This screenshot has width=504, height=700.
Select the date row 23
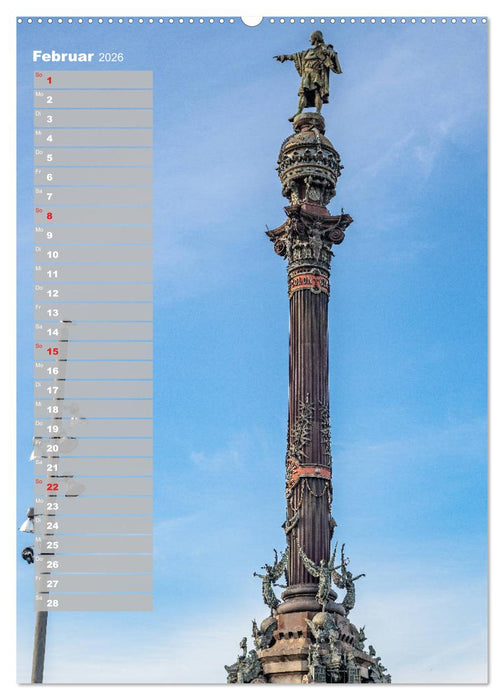tap(93, 506)
